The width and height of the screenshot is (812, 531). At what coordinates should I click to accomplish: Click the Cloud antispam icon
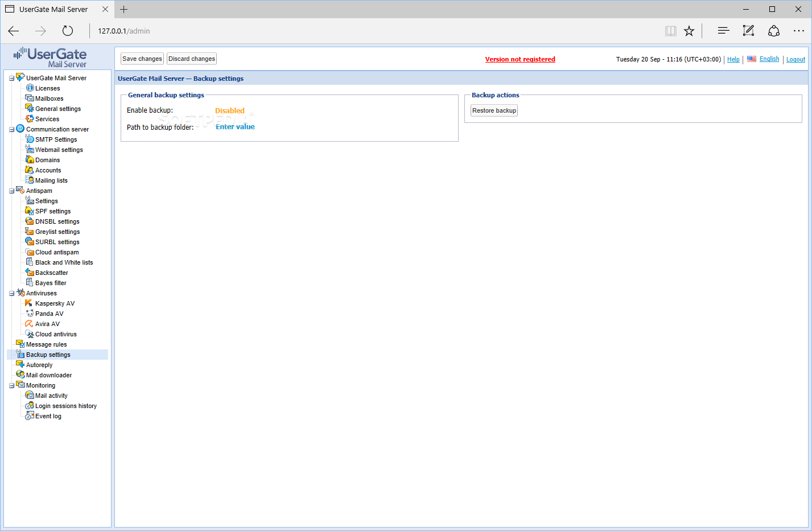tap(30, 252)
